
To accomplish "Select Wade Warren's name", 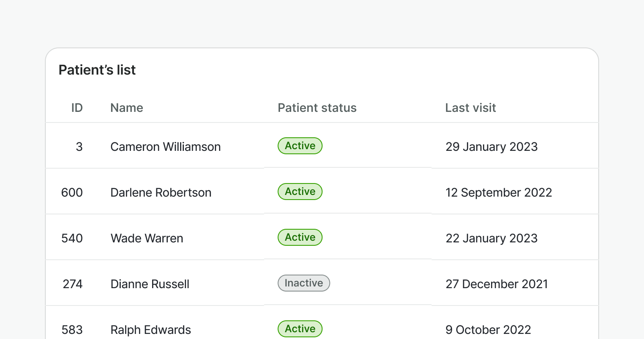I will point(147,238).
